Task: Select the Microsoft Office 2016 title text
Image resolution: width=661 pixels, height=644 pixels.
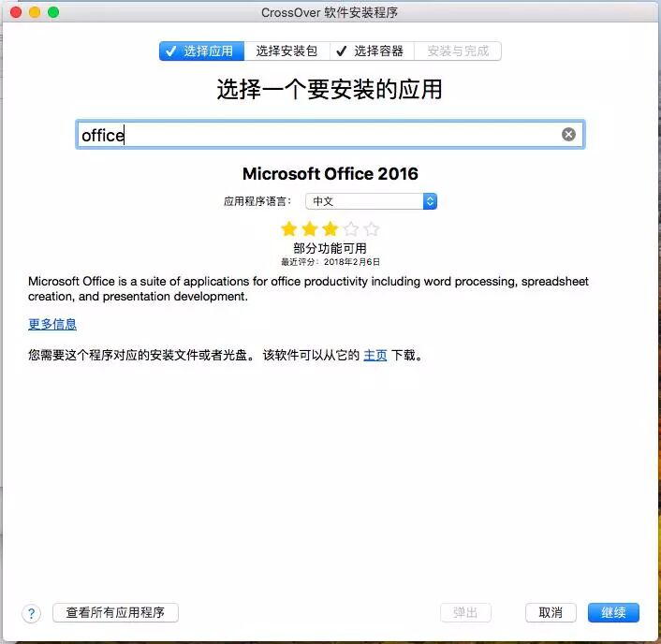Action: (x=330, y=174)
